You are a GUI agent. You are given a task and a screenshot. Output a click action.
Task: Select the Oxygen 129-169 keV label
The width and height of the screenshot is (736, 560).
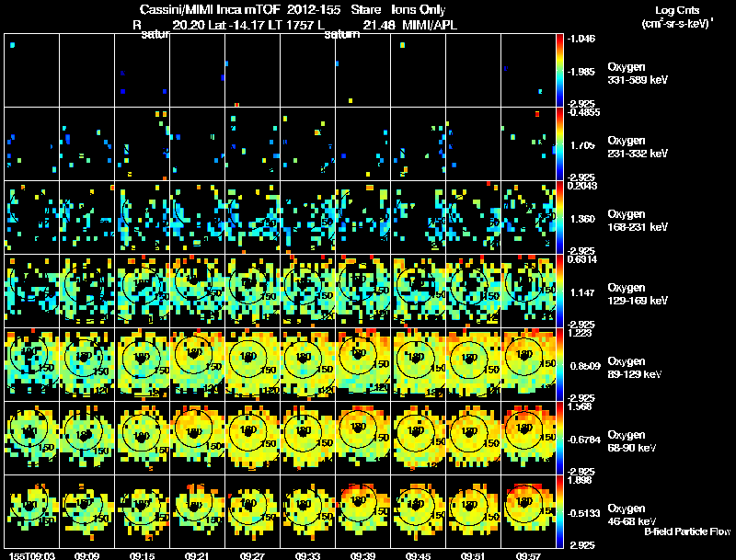tap(638, 294)
